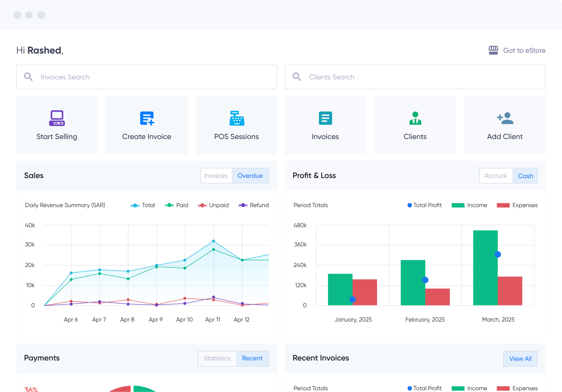Click the Start Selling laptop icon

57,118
